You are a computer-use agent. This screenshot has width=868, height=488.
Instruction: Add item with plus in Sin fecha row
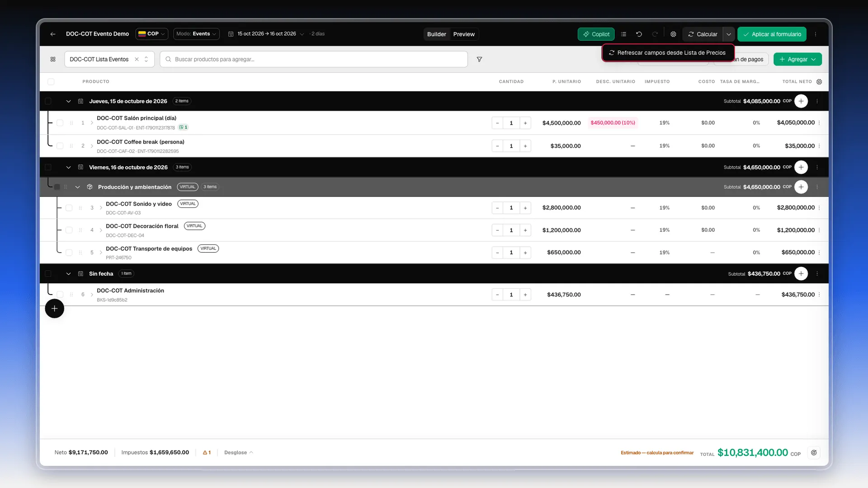click(x=801, y=273)
